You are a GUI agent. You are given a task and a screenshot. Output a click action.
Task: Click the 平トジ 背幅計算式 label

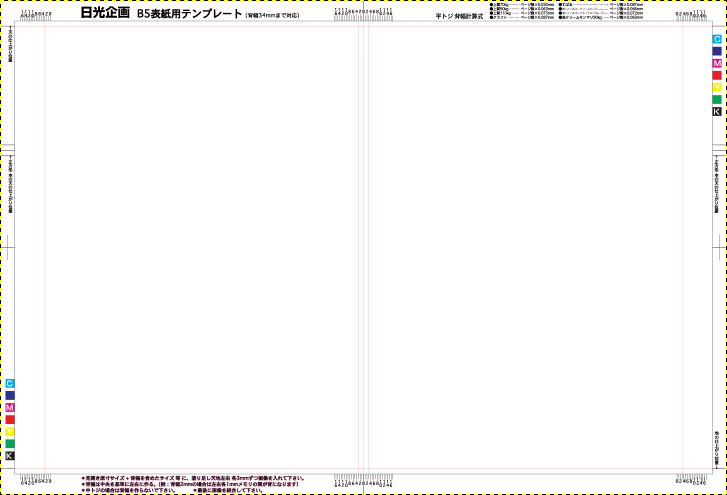coord(459,16)
